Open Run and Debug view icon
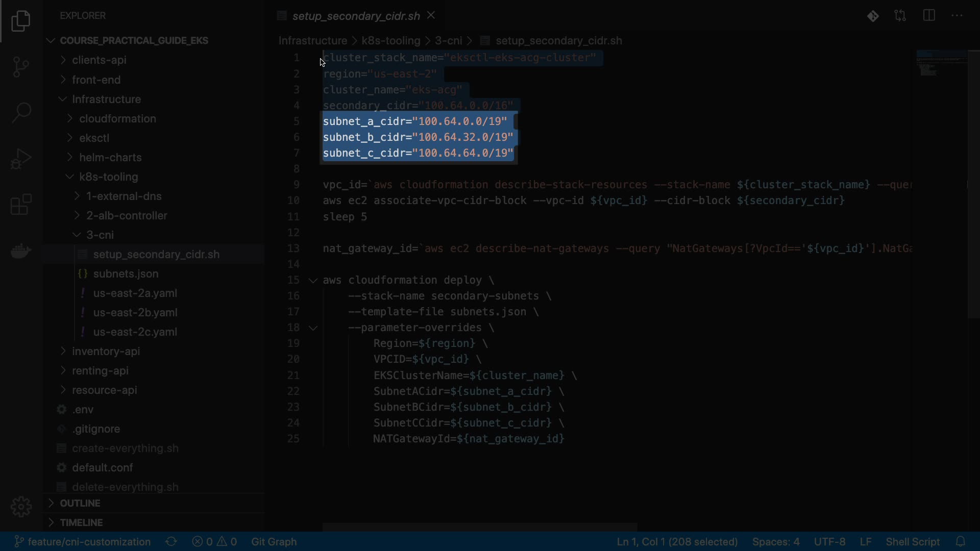 point(21,159)
